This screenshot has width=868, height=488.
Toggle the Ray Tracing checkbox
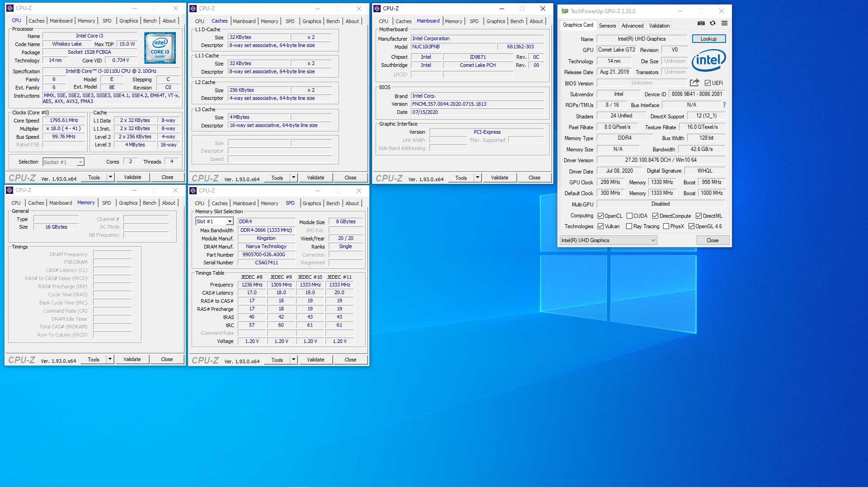coord(629,226)
